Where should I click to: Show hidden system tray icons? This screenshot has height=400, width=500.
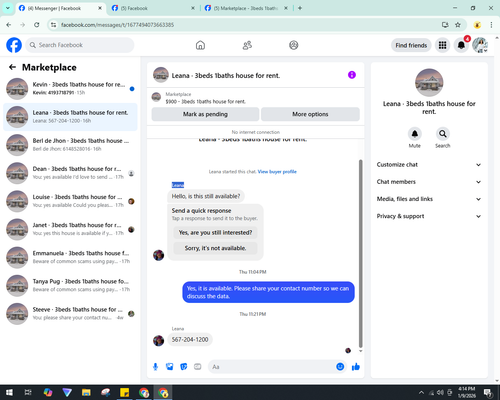click(421, 392)
